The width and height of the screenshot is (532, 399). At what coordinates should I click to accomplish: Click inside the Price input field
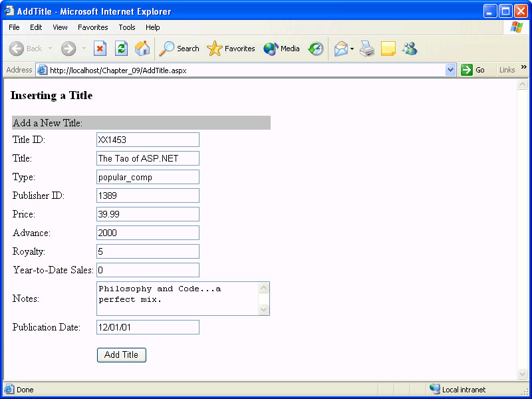148,214
